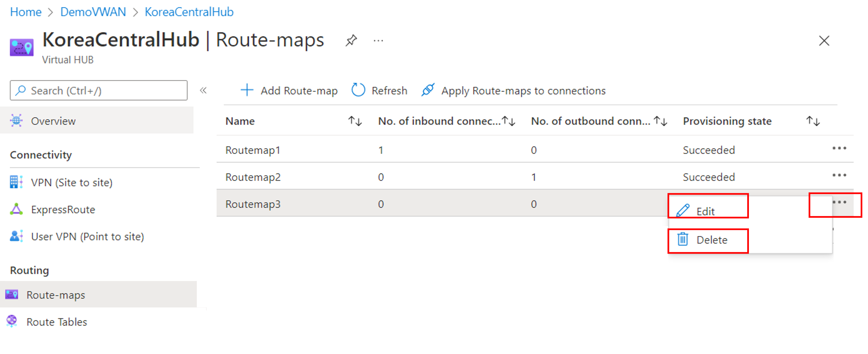This screenshot has height=354, width=868.
Task: Open the ellipsis menu for Routemap2
Action: [x=839, y=175]
